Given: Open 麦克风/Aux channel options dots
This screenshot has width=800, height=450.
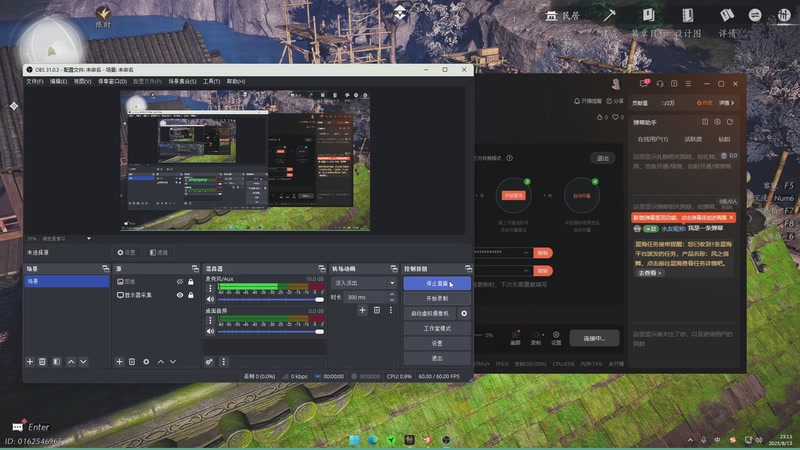Looking at the screenshot, I should (x=210, y=288).
